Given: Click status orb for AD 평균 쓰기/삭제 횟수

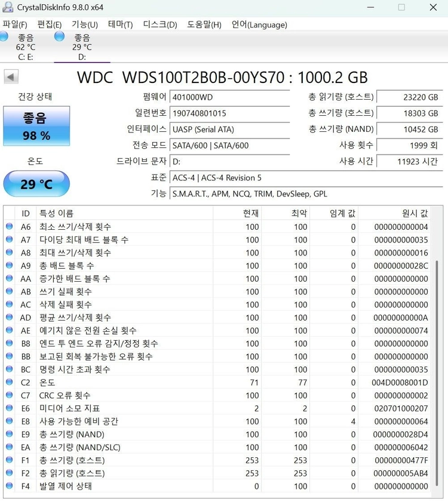Looking at the screenshot, I should [10, 317].
